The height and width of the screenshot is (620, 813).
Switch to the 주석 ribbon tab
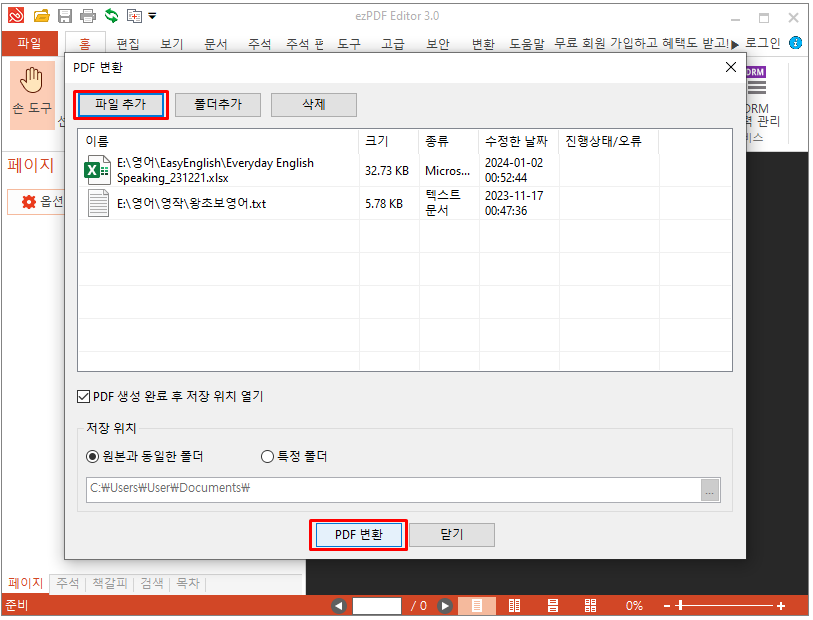pos(260,44)
